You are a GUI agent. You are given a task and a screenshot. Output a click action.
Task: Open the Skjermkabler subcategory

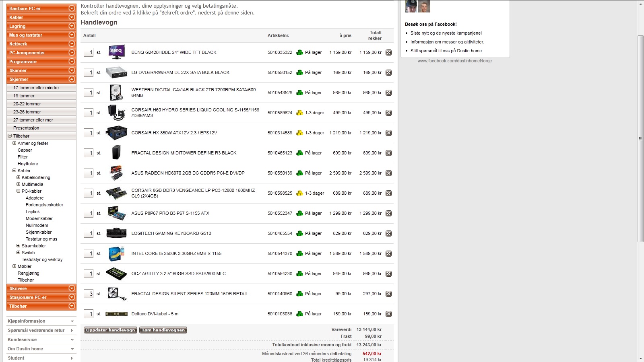coord(39,232)
